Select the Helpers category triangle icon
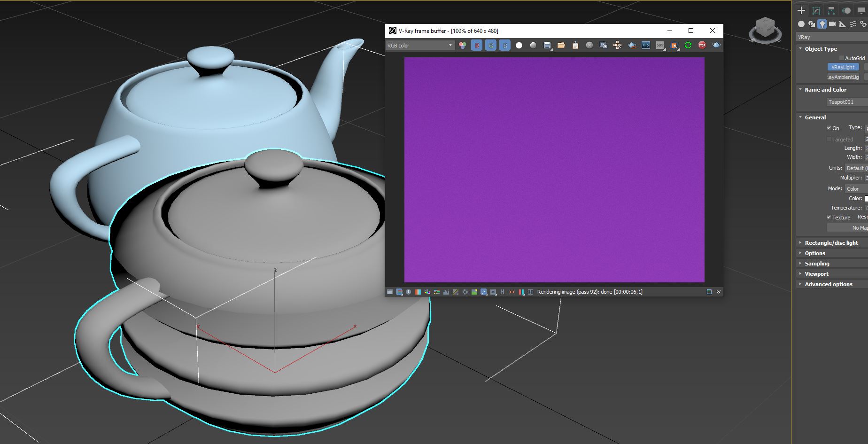Image resolution: width=868 pixels, height=444 pixels. [x=843, y=24]
